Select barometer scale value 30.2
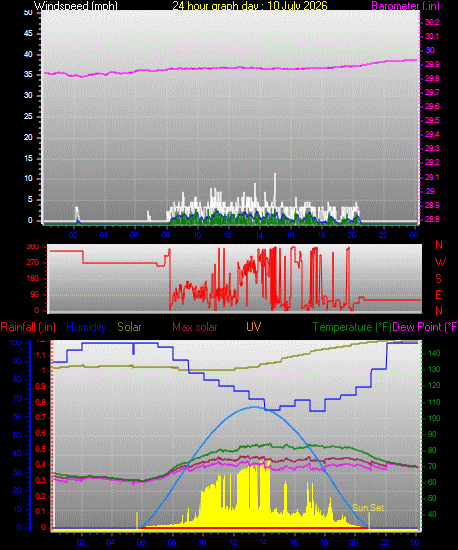The height and width of the screenshot is (550, 458). tap(432, 22)
